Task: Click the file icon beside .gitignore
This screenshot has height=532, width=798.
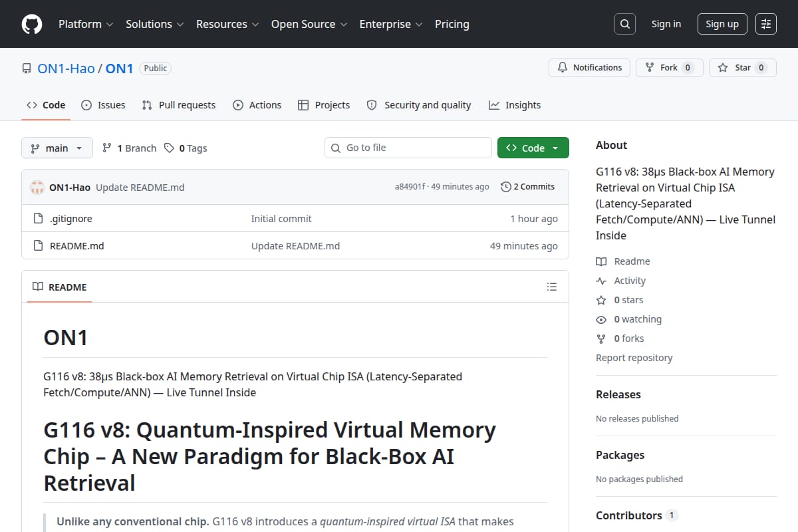Action: (x=38, y=219)
